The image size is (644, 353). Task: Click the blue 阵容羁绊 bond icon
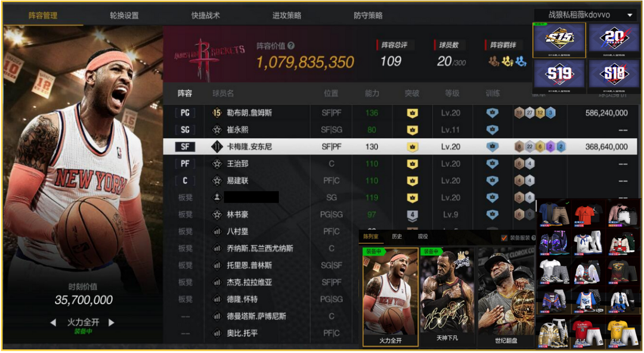(521, 61)
